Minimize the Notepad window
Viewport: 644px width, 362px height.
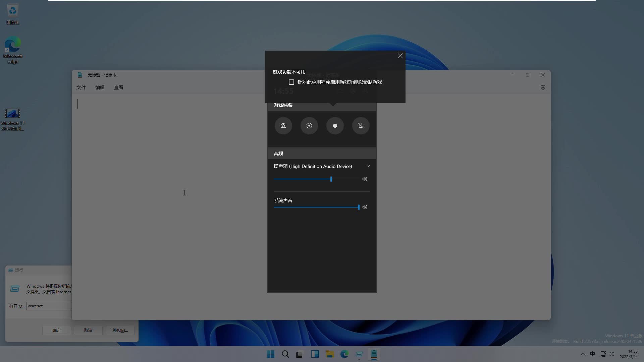click(513, 75)
